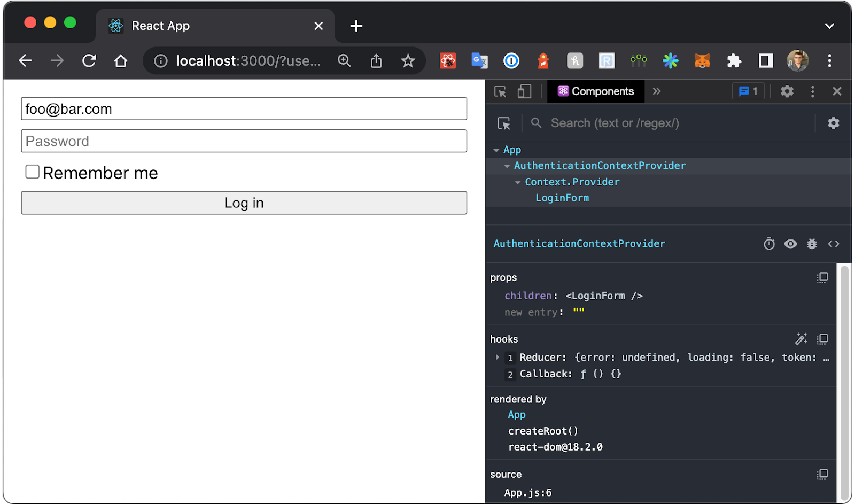Open the React Components devtools settings gear
855x504 pixels.
coord(834,123)
